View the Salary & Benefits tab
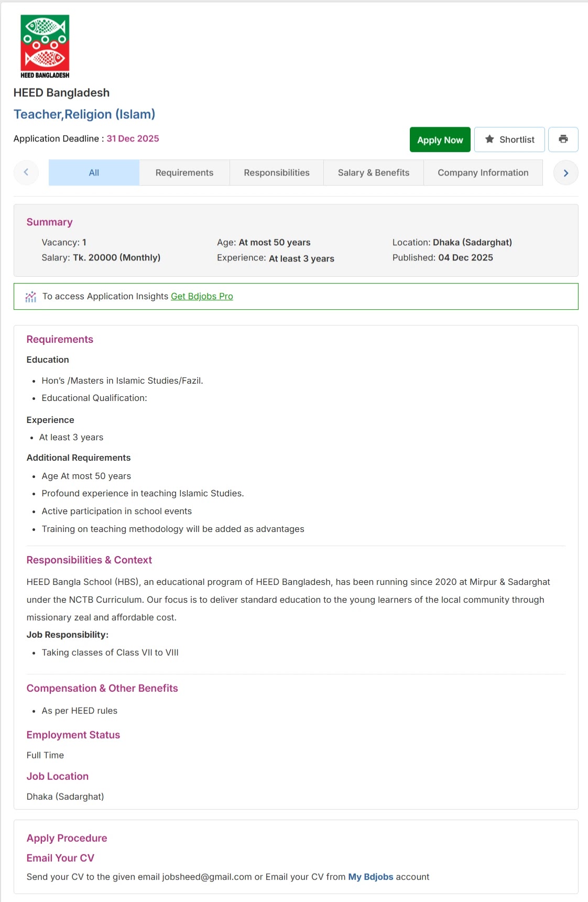This screenshot has height=902, width=588. coord(374,172)
